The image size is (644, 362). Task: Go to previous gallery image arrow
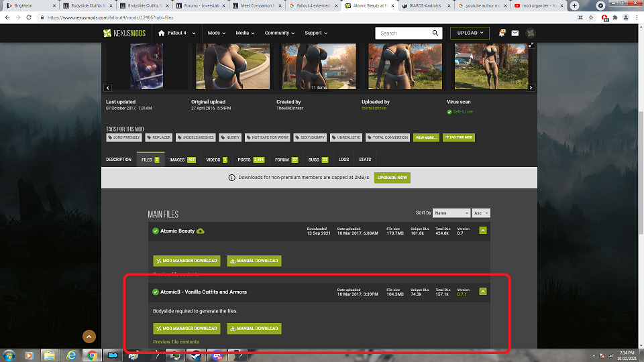click(x=107, y=88)
